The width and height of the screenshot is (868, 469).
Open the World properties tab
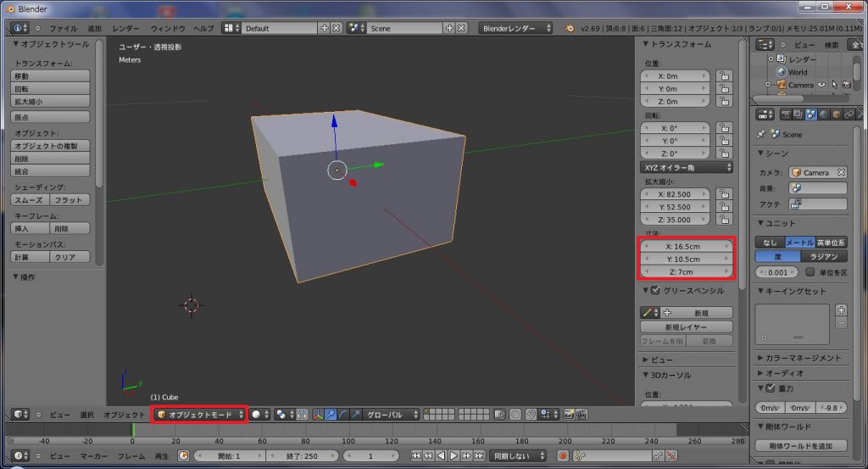pyautogui.click(x=823, y=114)
